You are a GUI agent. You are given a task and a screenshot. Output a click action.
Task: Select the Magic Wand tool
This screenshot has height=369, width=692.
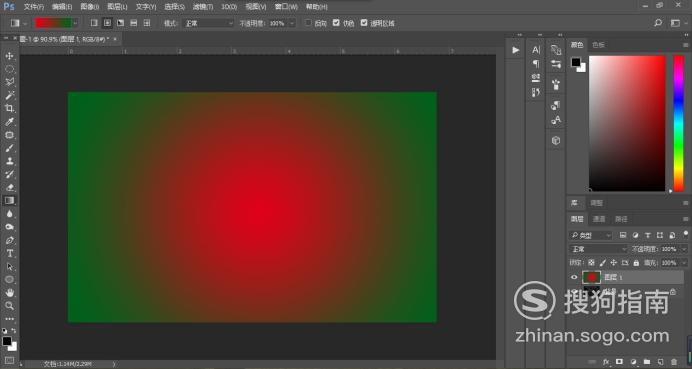9,95
